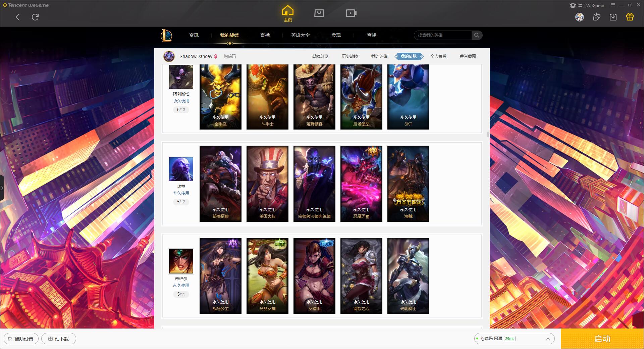The width and height of the screenshot is (644, 349).
Task: Open the 斗牛士 skin card
Action: pyautogui.click(x=267, y=97)
